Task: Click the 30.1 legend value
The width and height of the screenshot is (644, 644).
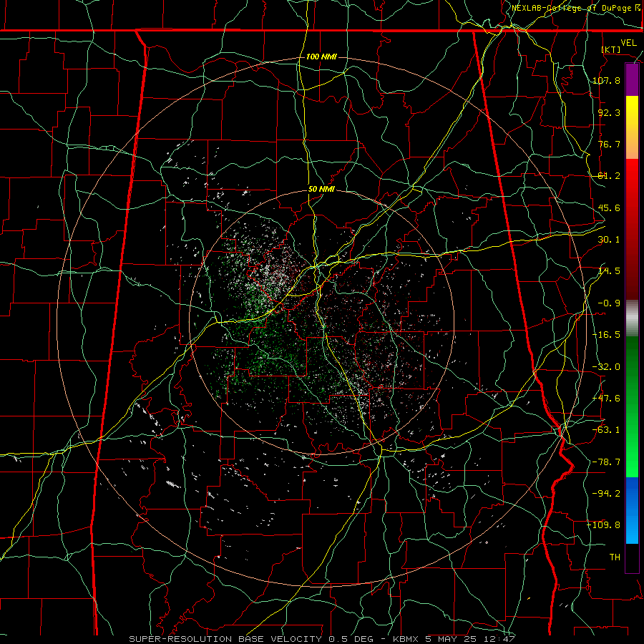Action: [609, 240]
